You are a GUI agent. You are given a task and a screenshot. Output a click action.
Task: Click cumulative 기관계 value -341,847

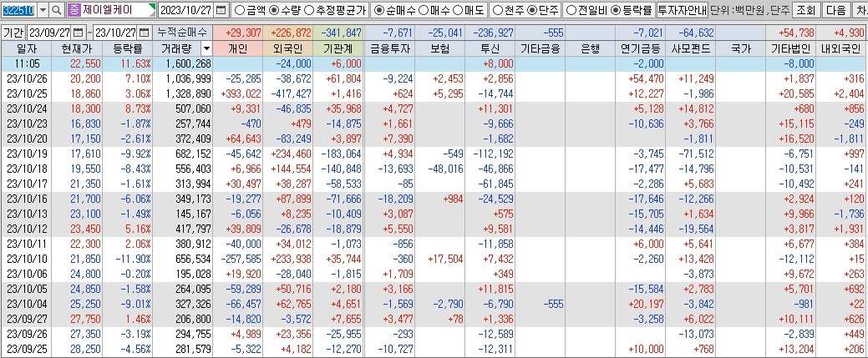(x=338, y=32)
